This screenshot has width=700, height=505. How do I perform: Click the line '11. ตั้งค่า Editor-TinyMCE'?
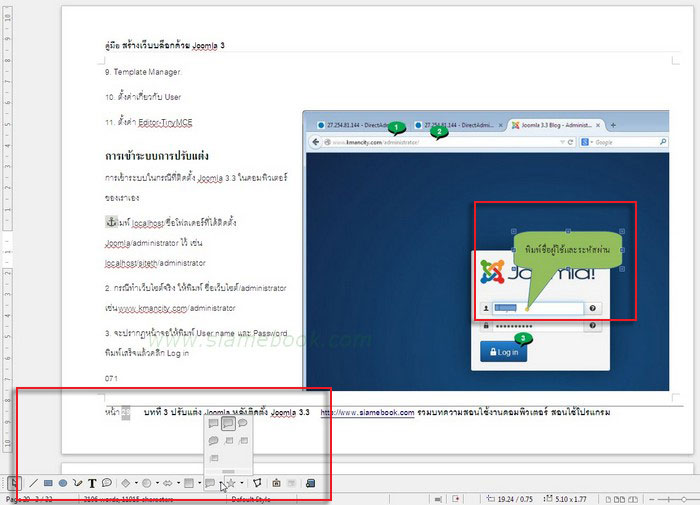point(149,122)
